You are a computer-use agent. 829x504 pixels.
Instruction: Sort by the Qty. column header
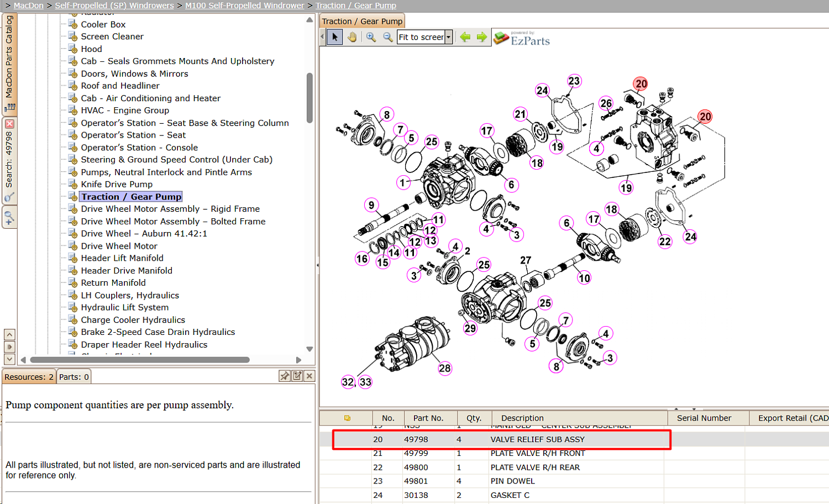474,418
